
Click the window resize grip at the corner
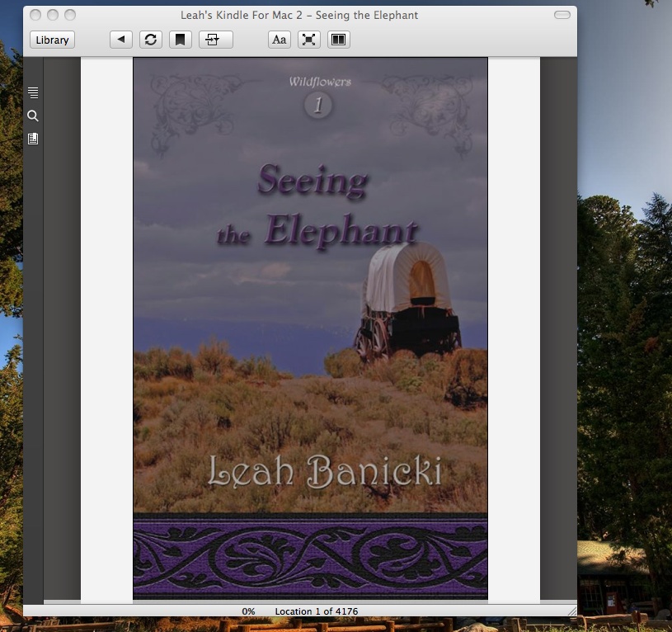click(x=572, y=611)
